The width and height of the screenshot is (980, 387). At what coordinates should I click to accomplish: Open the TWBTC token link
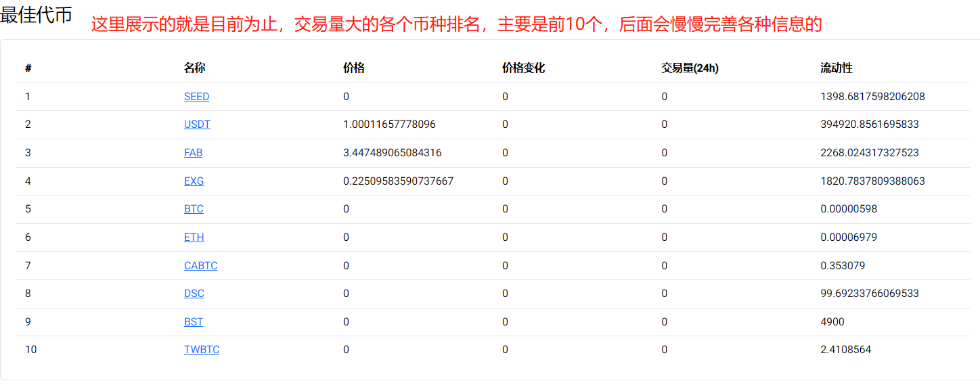tap(202, 350)
